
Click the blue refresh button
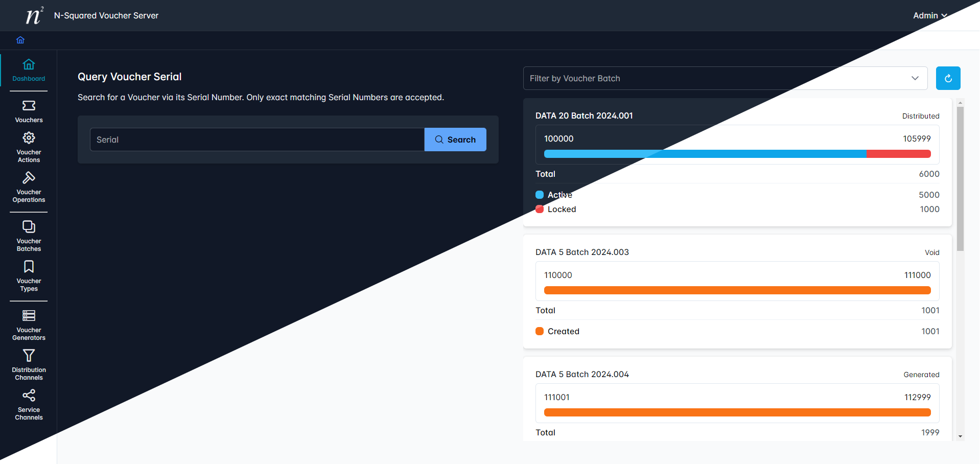tap(948, 78)
